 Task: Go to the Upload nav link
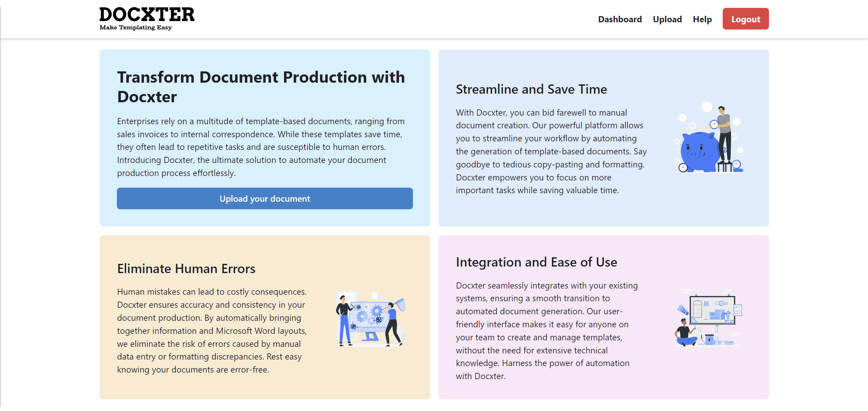coord(667,19)
